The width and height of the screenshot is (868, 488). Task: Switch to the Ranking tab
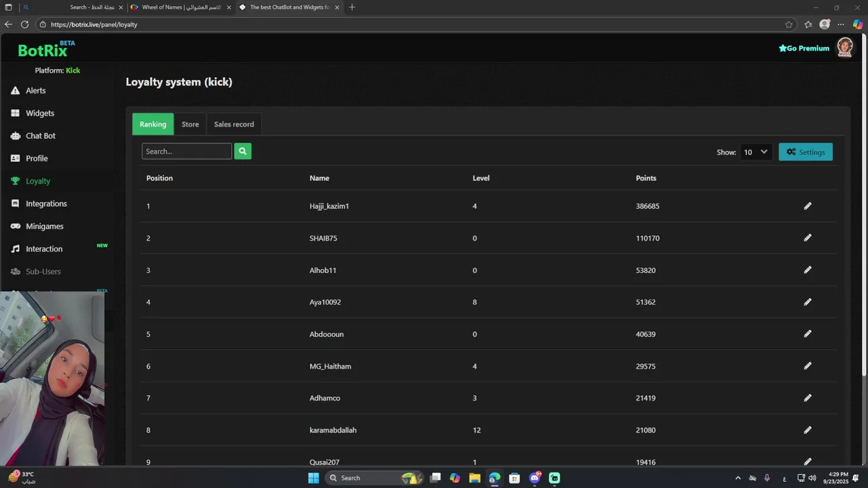(153, 124)
